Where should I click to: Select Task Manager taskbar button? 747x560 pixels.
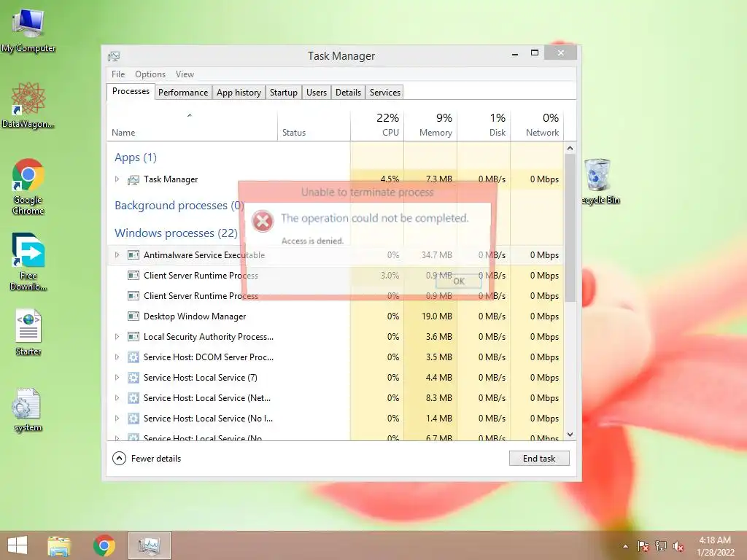tap(149, 545)
